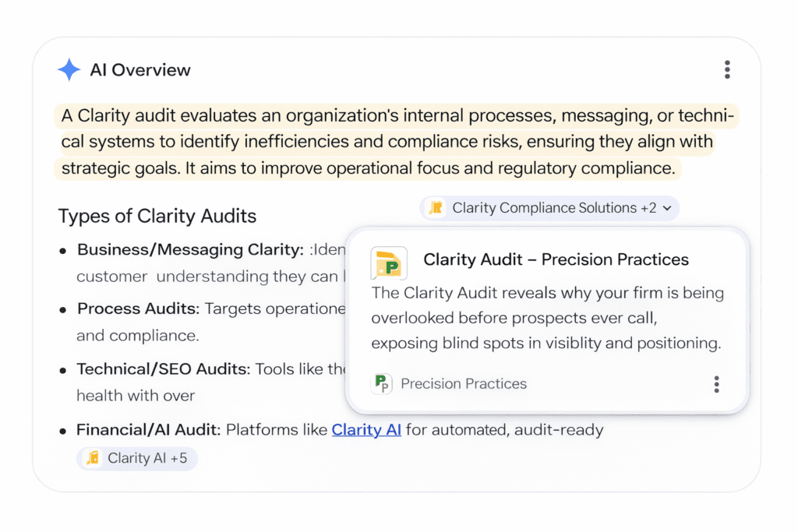Screen dimensions: 798x532
Task: Expand the Clarity AI +5 citation chip
Action: click(x=136, y=459)
